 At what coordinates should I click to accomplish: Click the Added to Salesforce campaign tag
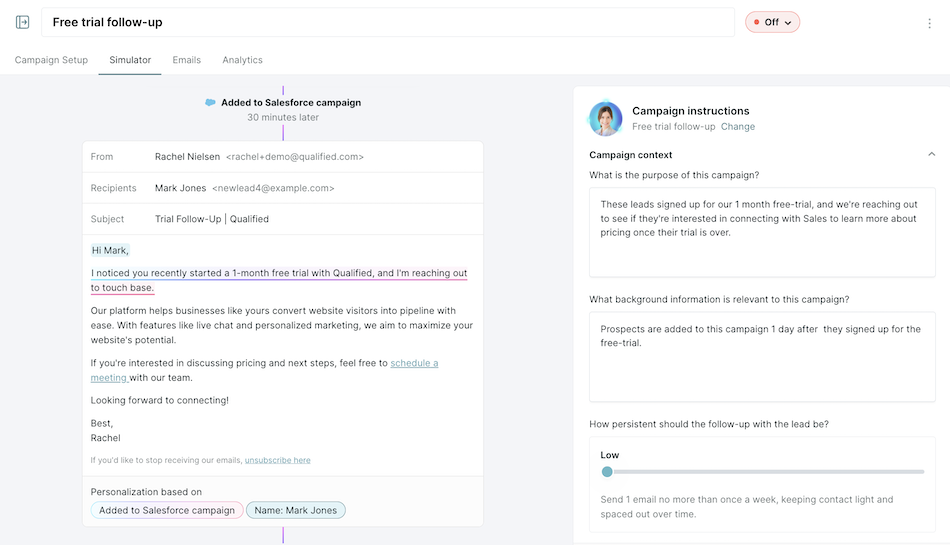click(167, 510)
